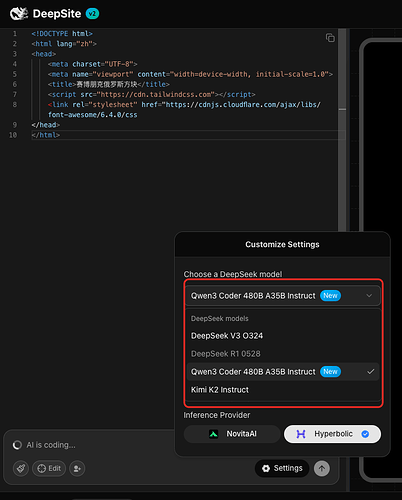Viewport: 402px width, 500px height.
Task: Click the meta charset UTF-8 line
Action: tap(92, 64)
